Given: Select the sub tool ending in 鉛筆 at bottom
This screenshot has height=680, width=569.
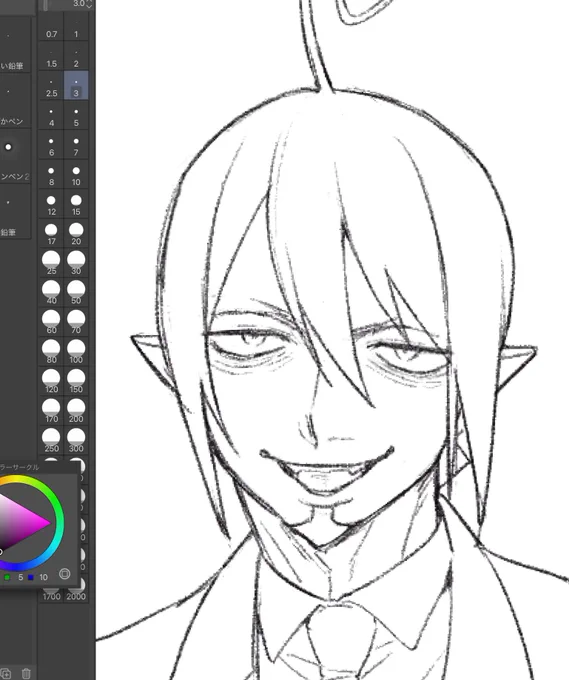Looking at the screenshot, I should [15, 212].
